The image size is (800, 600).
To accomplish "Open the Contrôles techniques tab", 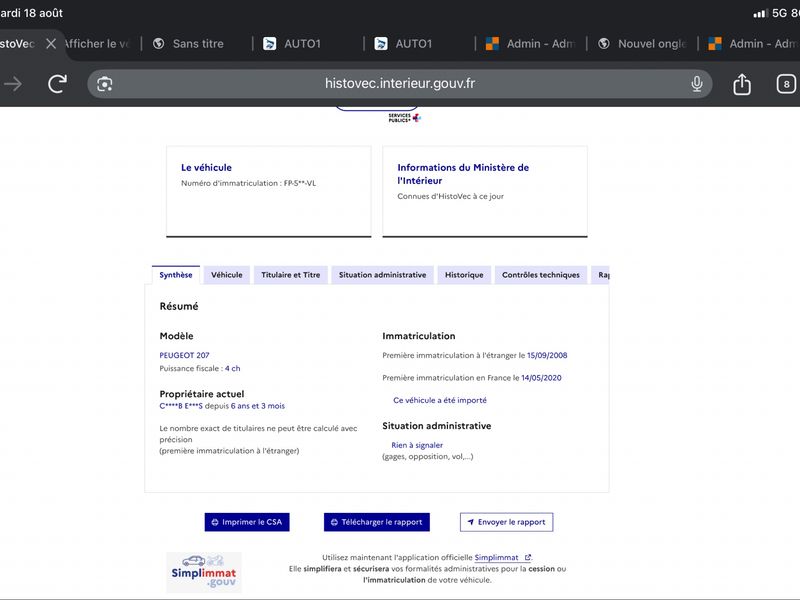I will (x=541, y=275).
